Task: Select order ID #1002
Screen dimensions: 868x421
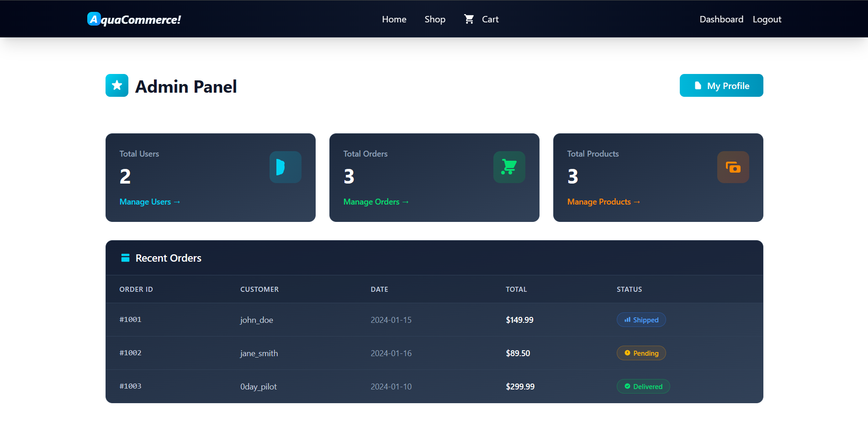Action: (x=131, y=353)
